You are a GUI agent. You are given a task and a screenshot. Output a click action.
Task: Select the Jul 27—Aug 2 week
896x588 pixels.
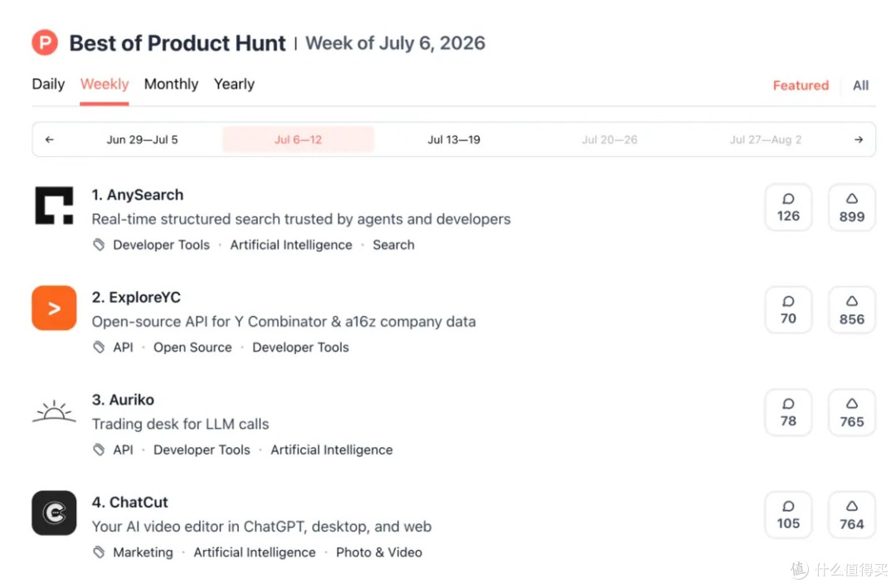(765, 139)
